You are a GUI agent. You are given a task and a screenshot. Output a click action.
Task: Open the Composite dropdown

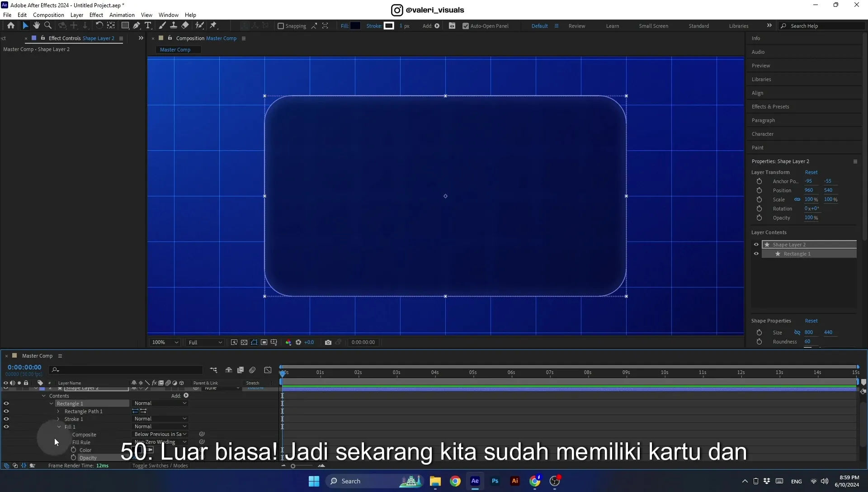point(160,434)
